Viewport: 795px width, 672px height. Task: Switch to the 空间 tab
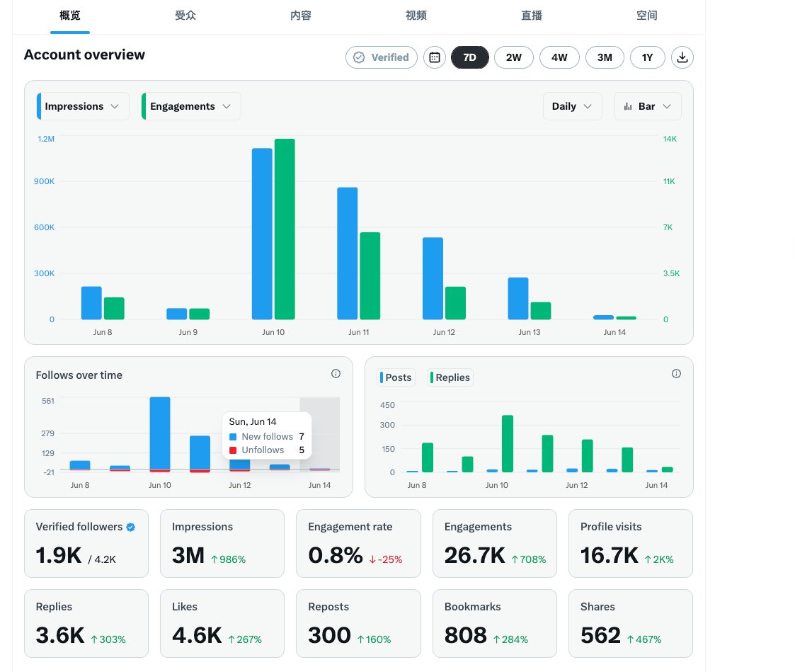tap(646, 16)
